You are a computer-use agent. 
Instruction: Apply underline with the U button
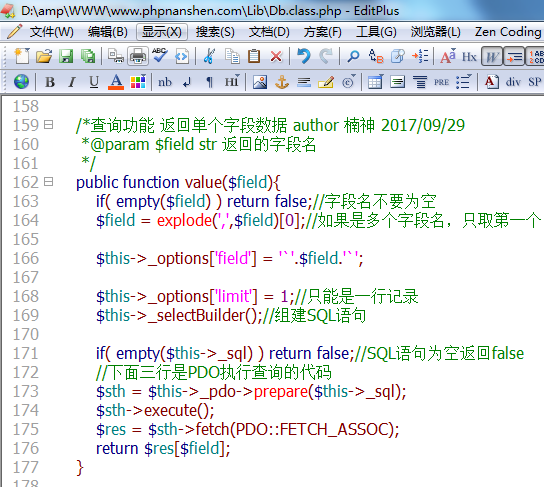(94, 82)
